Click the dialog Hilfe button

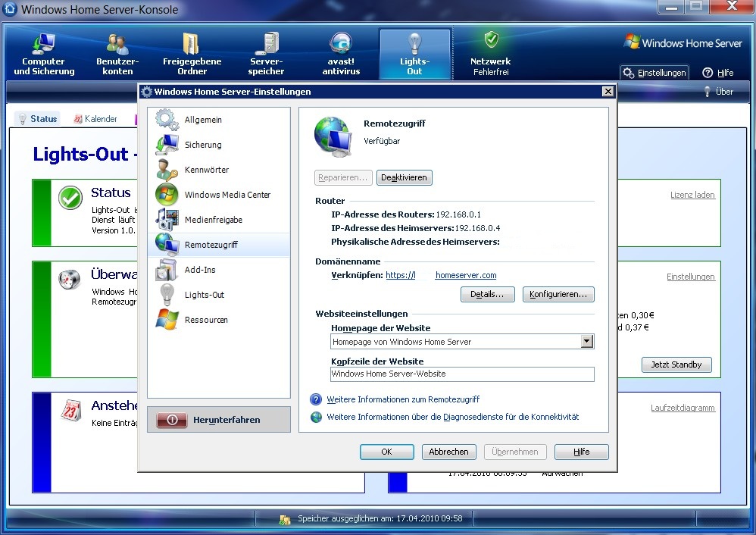coord(582,452)
